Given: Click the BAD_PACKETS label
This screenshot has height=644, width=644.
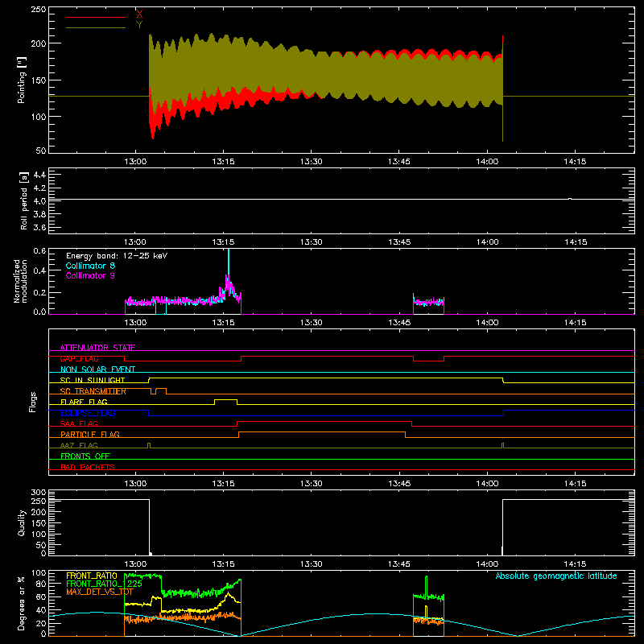Looking at the screenshot, I should [x=88, y=467].
